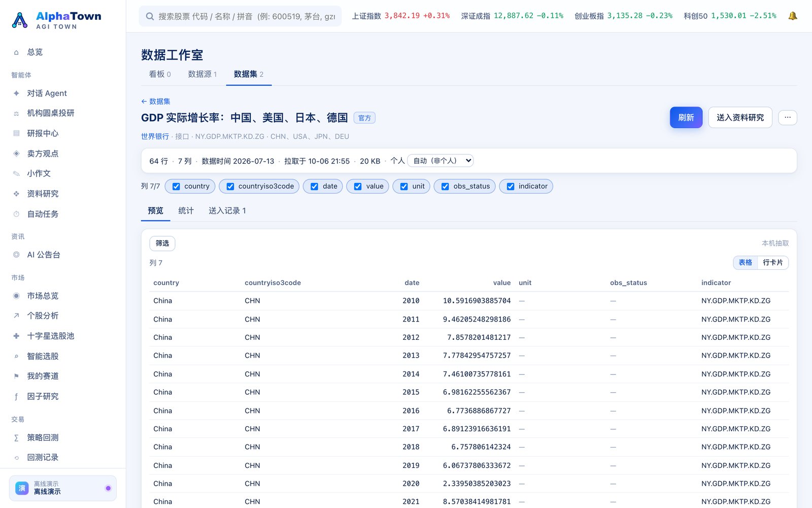Go back via the 数据集 link

(x=156, y=101)
